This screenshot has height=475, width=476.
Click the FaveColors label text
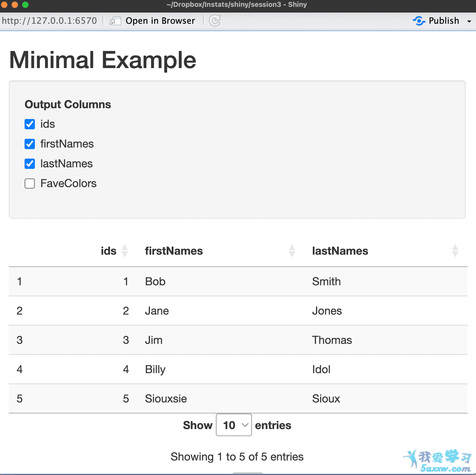[x=68, y=183]
